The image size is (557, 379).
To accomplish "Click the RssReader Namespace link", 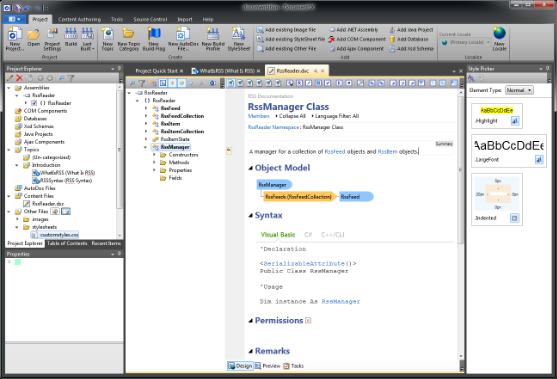I will click(x=274, y=127).
